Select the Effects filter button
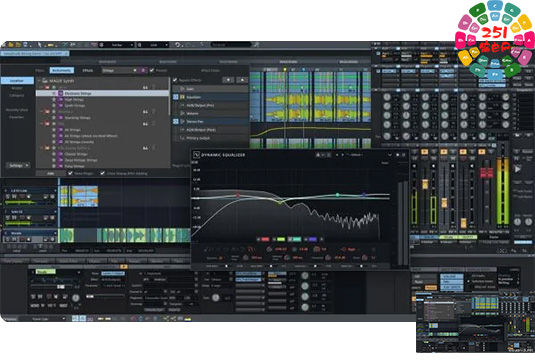The width and height of the screenshot is (535, 363). tap(88, 70)
